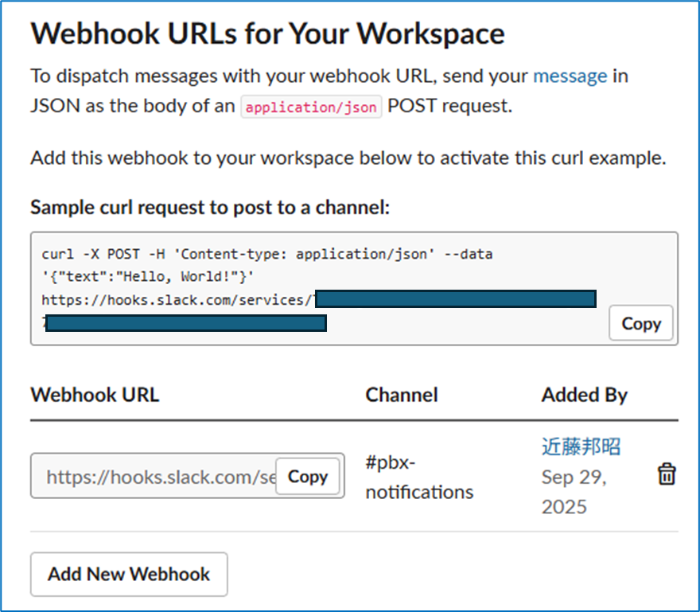The image size is (700, 612).
Task: Click the Add New Webhook button
Action: (x=129, y=575)
